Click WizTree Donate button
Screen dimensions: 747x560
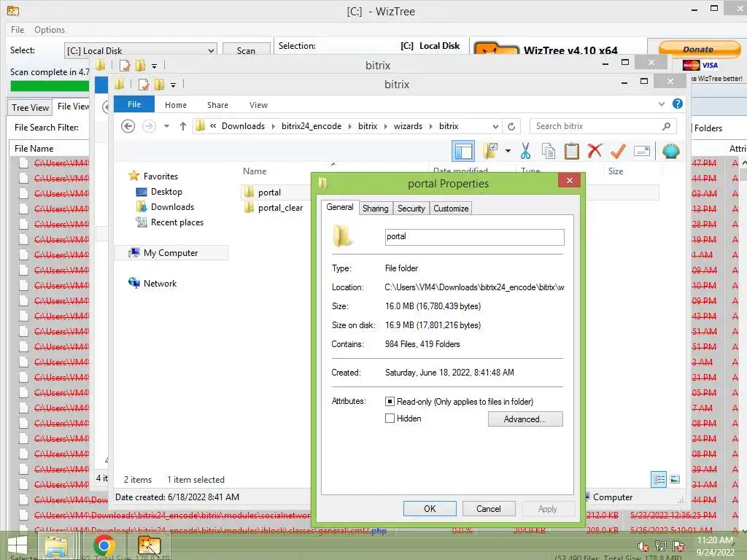(699, 49)
